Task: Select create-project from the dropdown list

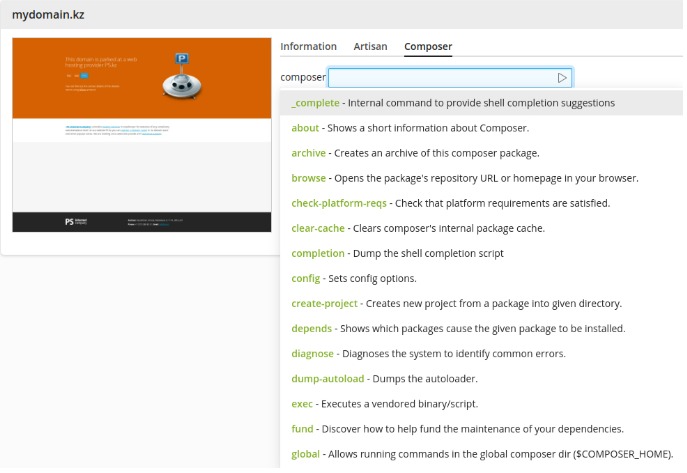Action: tap(481, 304)
